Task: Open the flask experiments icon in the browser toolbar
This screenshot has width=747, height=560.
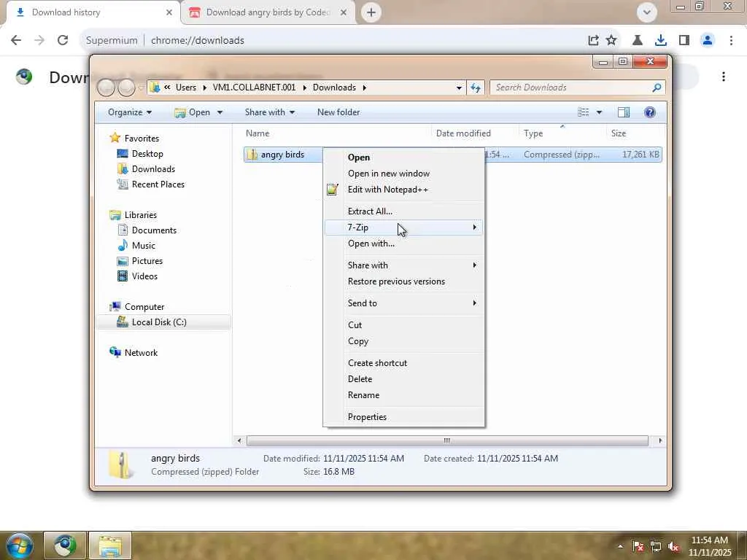Action: point(637,40)
